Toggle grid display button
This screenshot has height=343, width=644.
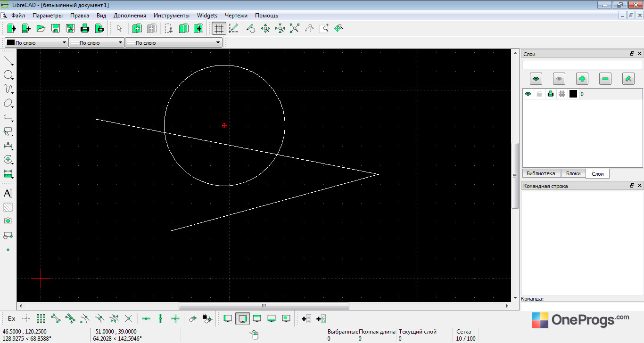[x=218, y=28]
